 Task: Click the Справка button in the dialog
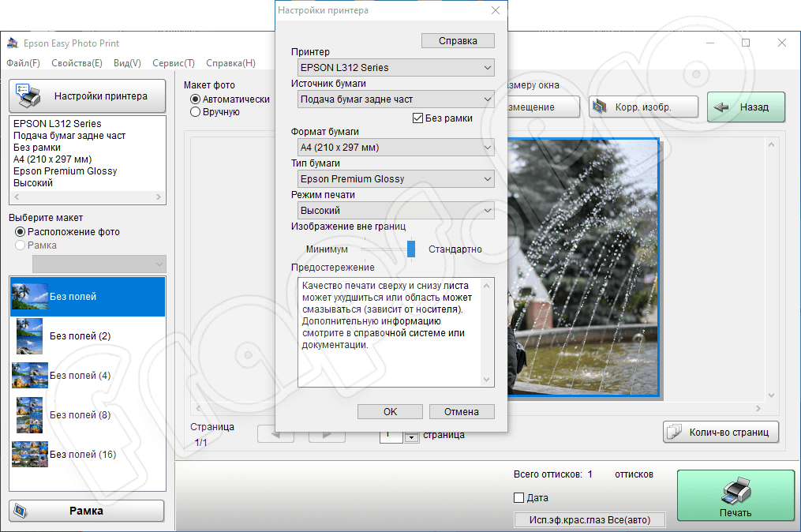pos(458,41)
